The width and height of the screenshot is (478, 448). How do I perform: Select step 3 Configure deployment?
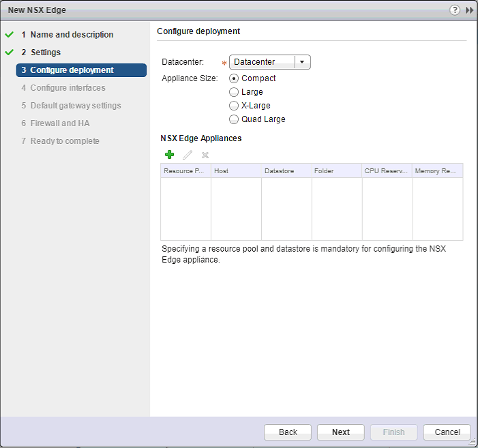coord(72,70)
